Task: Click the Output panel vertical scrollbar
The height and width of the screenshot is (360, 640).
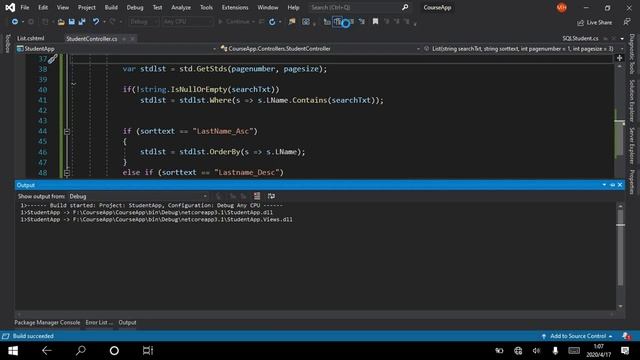Action: tap(620, 256)
